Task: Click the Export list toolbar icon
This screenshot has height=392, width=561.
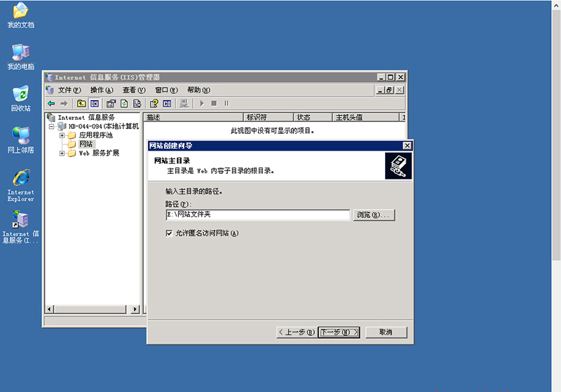Action: tap(137, 104)
